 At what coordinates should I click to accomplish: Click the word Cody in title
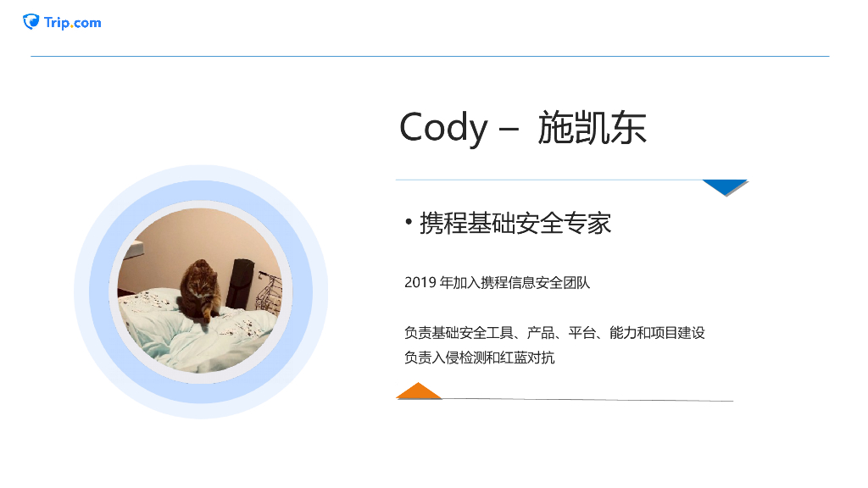coord(443,128)
